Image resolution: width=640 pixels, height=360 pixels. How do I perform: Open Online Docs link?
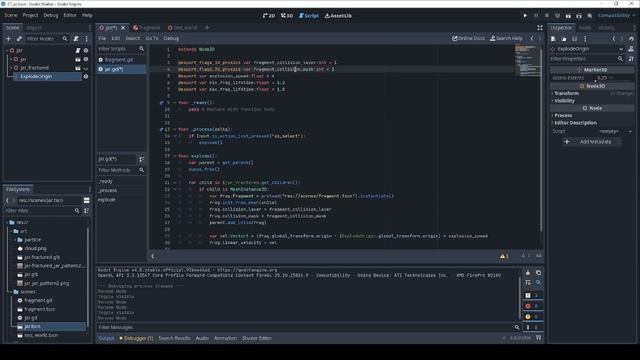(x=468, y=38)
